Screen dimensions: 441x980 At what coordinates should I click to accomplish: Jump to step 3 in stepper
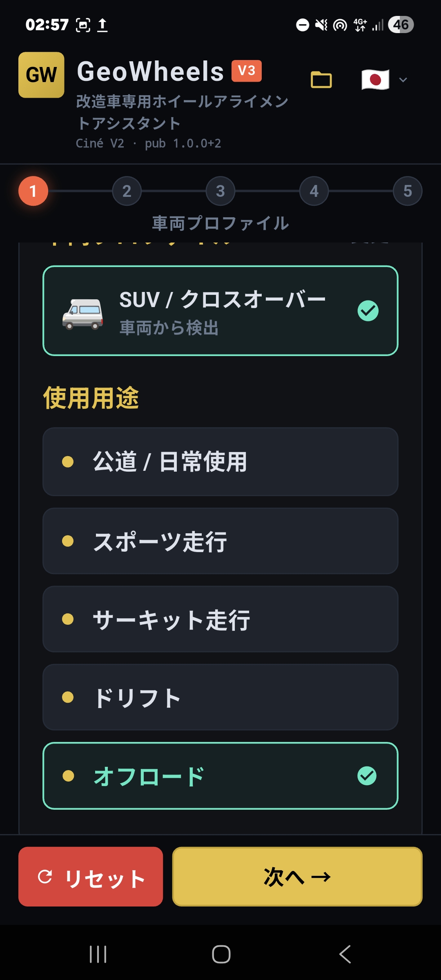tap(220, 191)
